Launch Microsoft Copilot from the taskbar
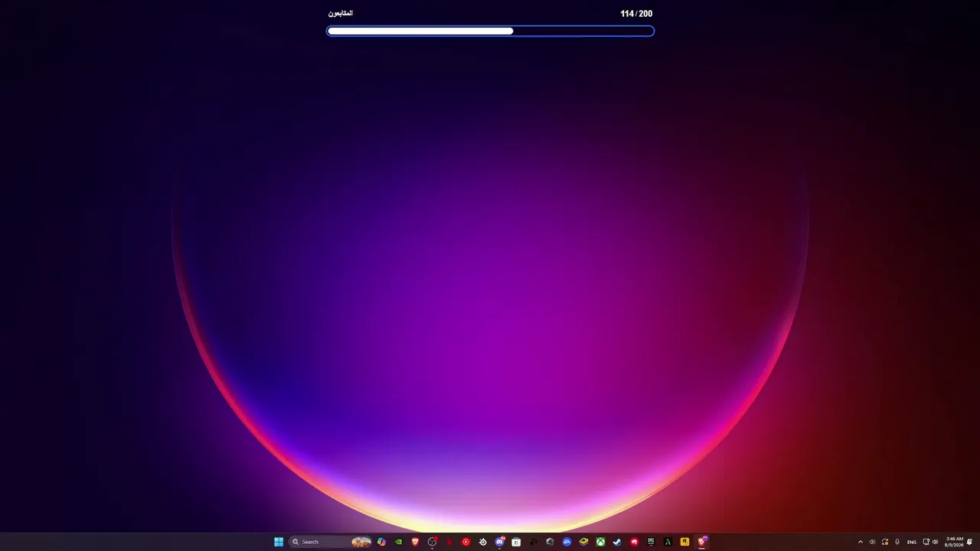 [381, 542]
